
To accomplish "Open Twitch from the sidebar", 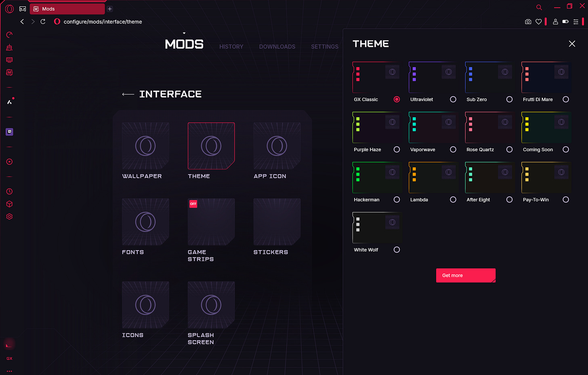I will tap(9, 132).
